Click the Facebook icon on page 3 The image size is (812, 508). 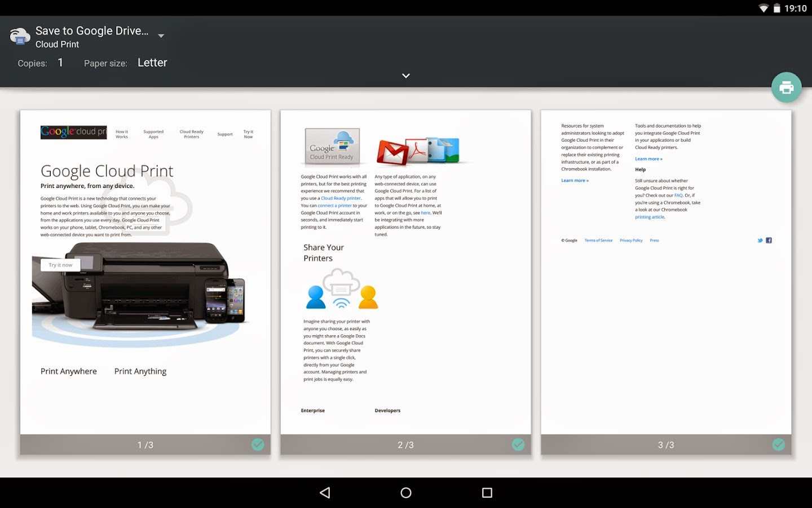[x=769, y=240]
